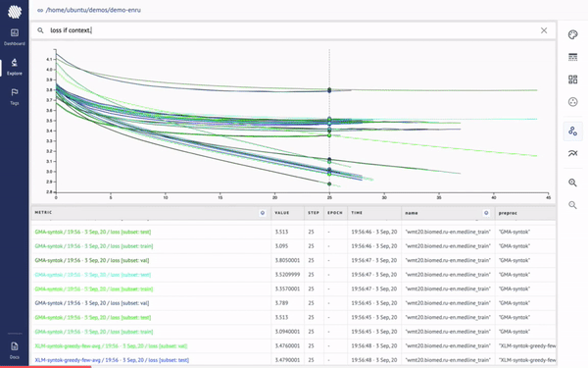Go to the Explore section

click(x=15, y=67)
